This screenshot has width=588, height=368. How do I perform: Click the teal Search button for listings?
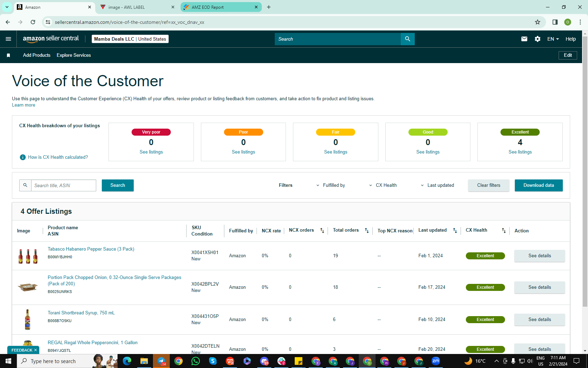pos(118,185)
